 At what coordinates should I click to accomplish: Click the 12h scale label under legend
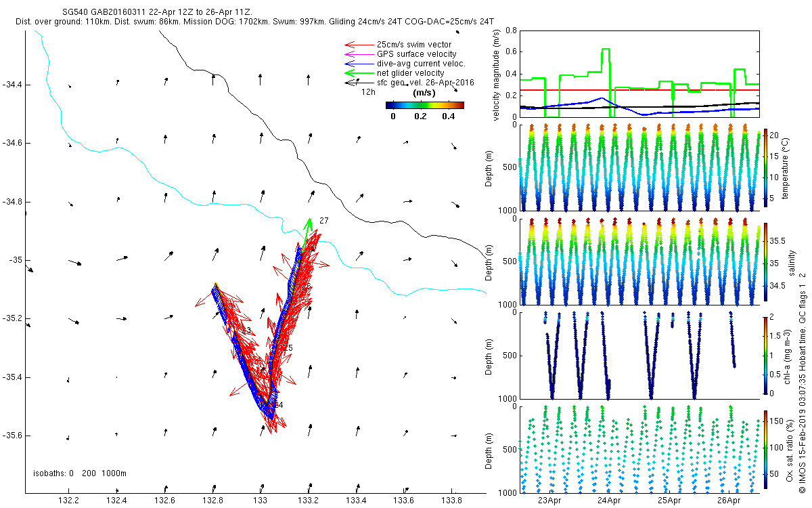click(x=368, y=91)
